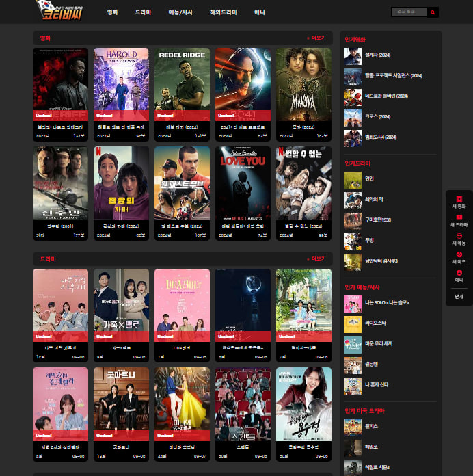Open the Pearl Harbor 진주만 poster

60,183
